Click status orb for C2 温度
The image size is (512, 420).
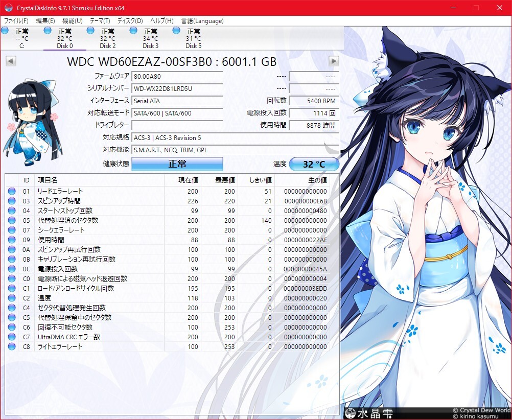(x=12, y=298)
